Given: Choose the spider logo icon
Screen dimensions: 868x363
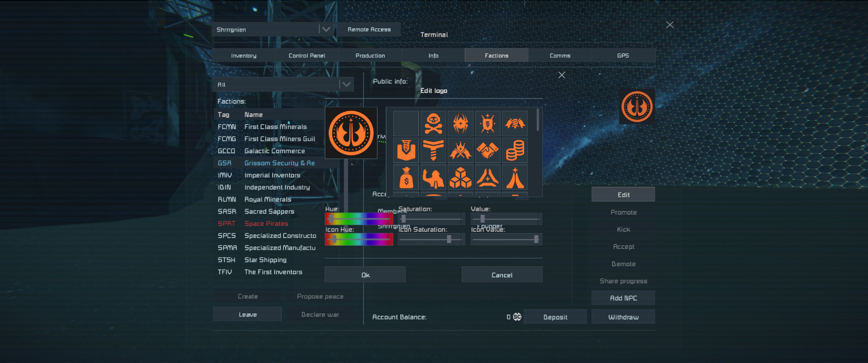Looking at the screenshot, I should [460, 124].
